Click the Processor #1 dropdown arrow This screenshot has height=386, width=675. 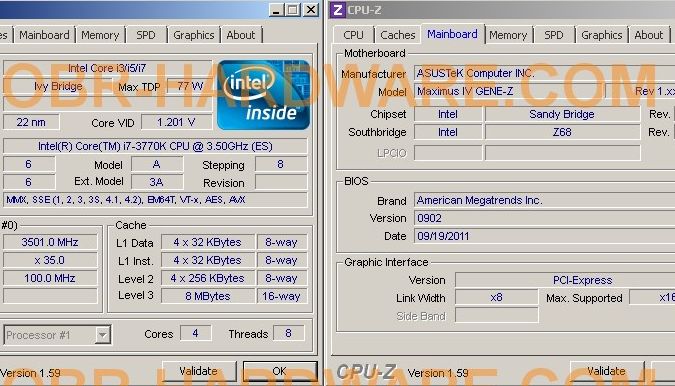click(102, 335)
